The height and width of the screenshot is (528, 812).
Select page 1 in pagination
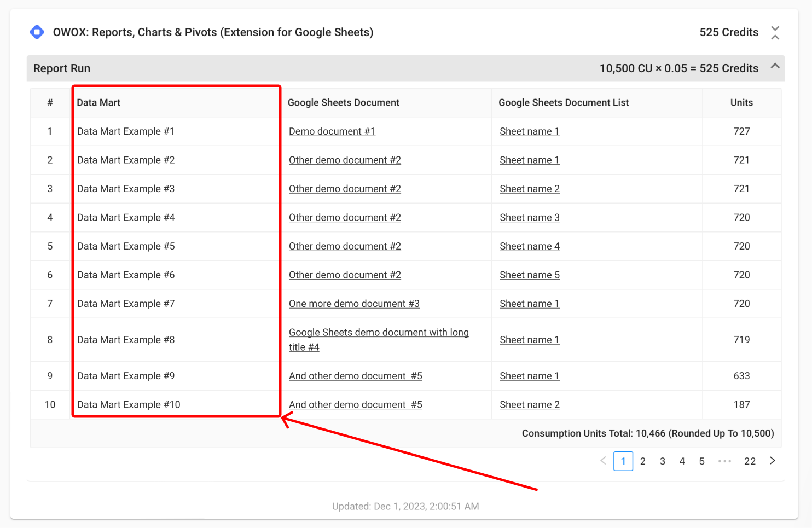pos(623,461)
